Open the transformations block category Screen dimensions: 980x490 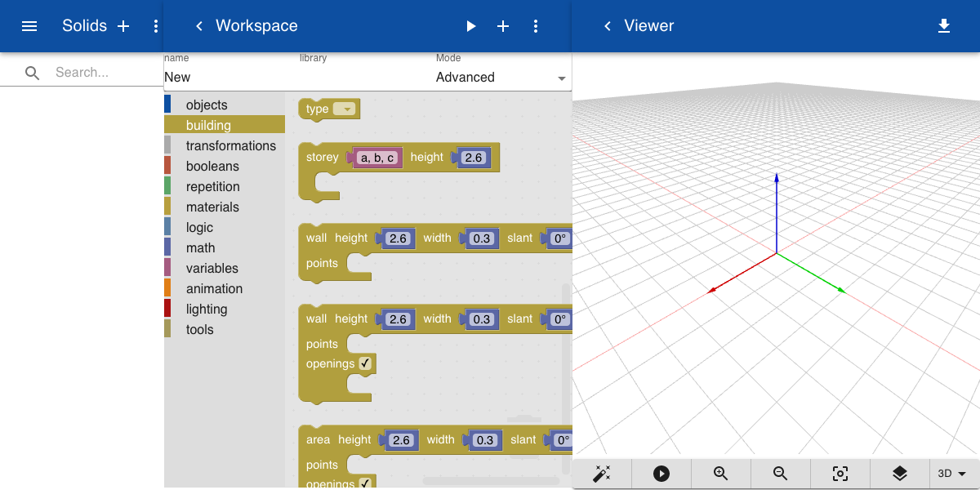pyautogui.click(x=225, y=145)
